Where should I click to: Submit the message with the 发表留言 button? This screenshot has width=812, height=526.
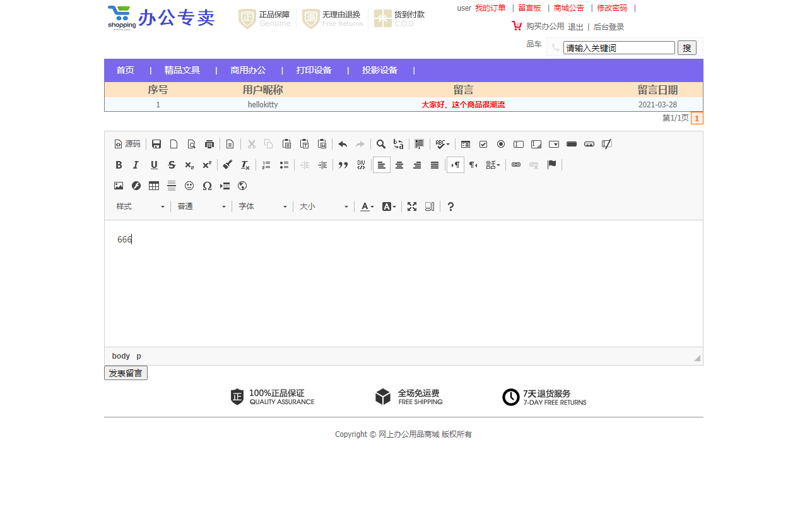[126, 373]
